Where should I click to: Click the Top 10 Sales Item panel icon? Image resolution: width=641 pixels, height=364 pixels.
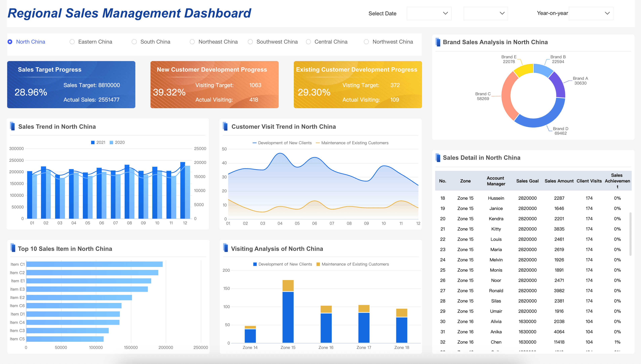(13, 248)
